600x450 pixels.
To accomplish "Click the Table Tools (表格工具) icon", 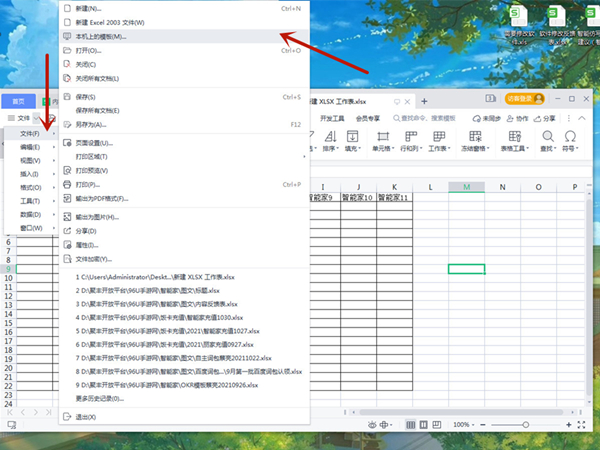I will click(x=514, y=139).
